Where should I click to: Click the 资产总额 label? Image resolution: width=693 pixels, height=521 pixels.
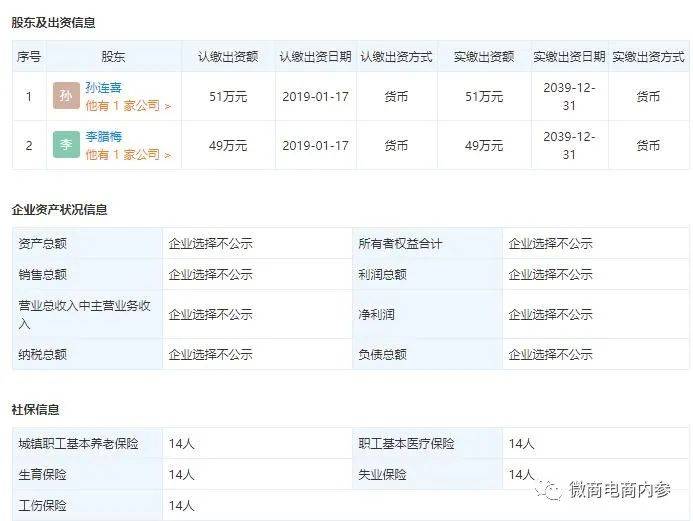(42, 243)
